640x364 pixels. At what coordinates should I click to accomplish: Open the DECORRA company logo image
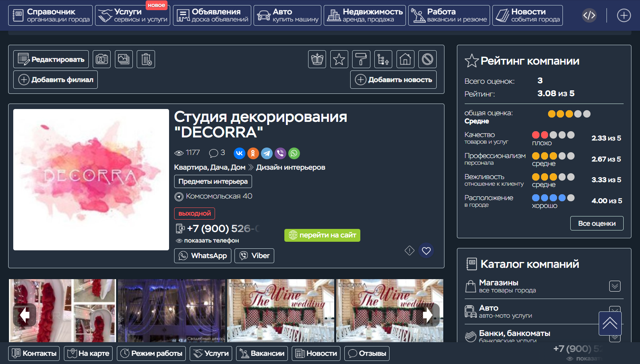click(x=91, y=179)
